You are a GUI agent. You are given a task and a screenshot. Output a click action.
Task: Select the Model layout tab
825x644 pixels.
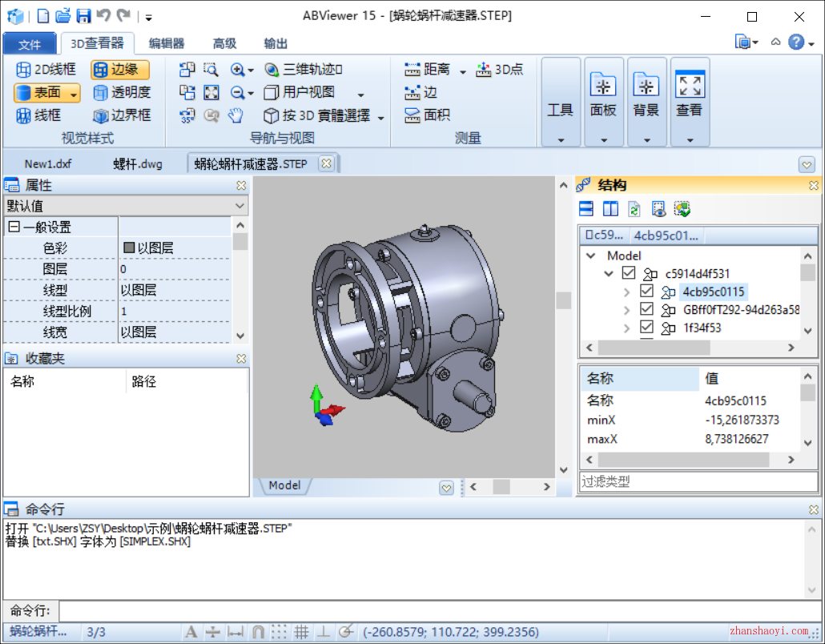284,485
